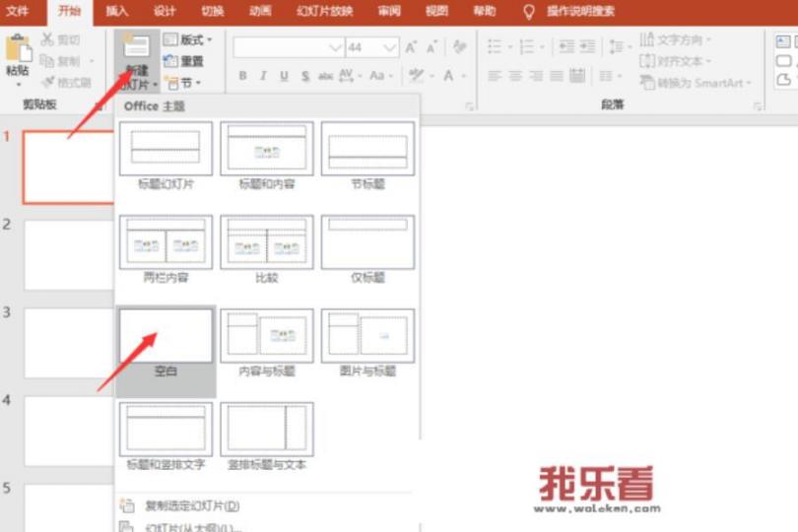The width and height of the screenshot is (798, 532).
Task: Click the increase list level icon
Action: tap(587, 47)
